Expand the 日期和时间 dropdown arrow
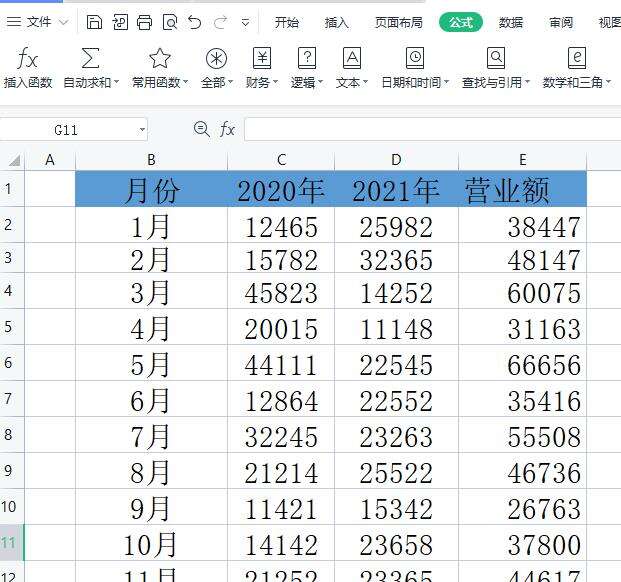The width and height of the screenshot is (621, 582). click(446, 82)
